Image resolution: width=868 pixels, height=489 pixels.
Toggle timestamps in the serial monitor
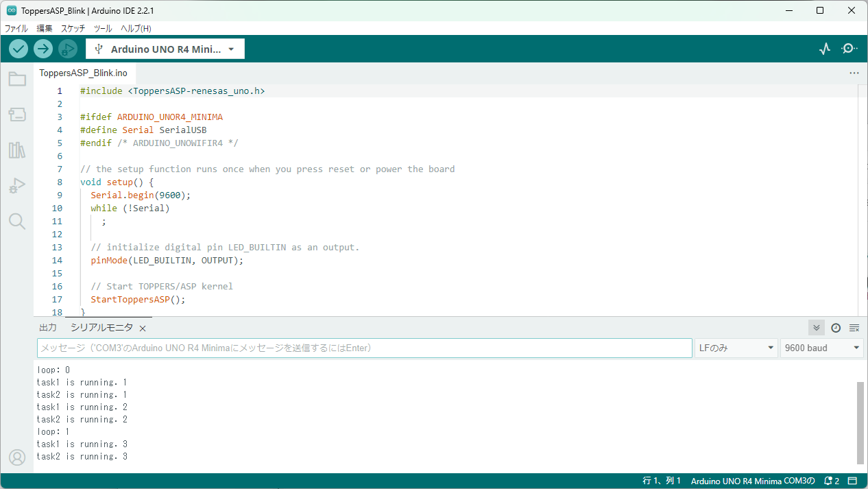click(x=835, y=327)
